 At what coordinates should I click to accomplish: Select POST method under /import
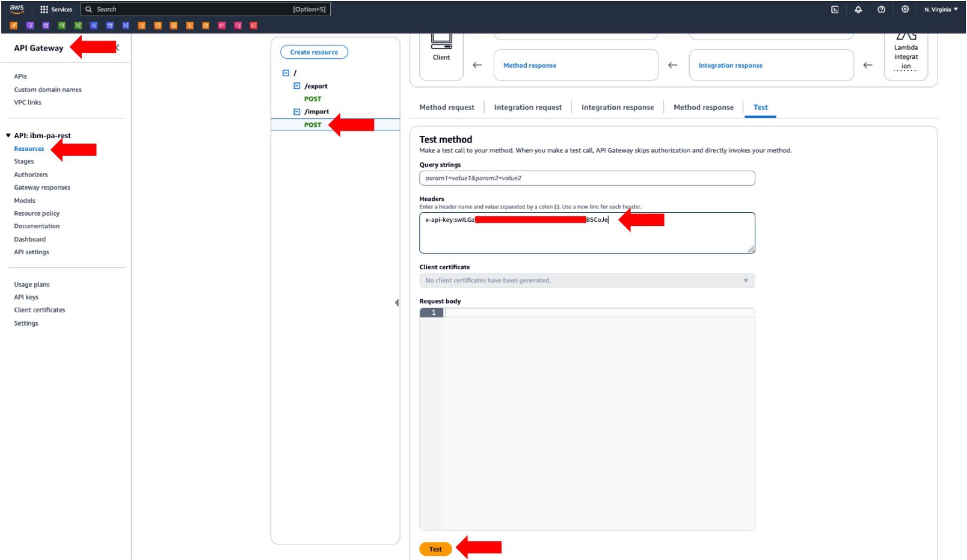coord(313,125)
